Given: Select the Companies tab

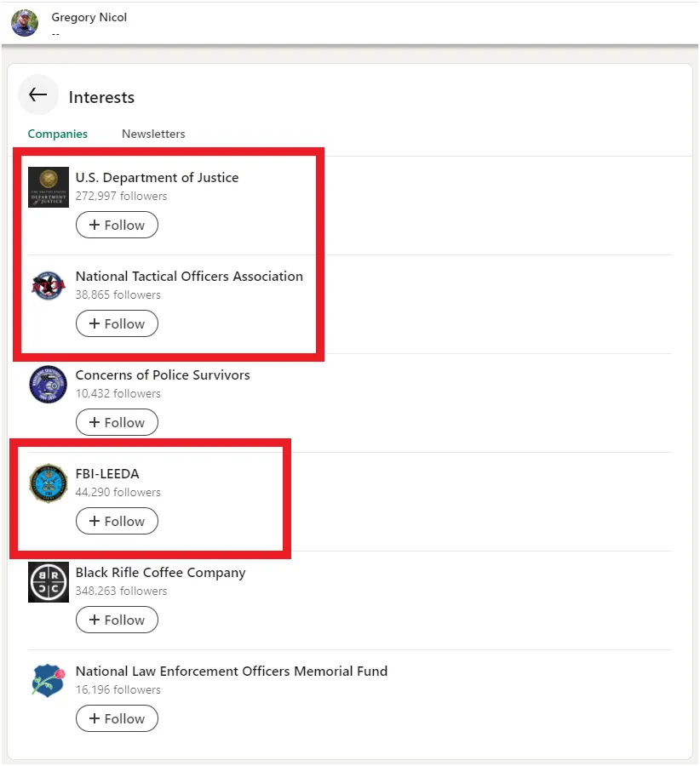Looking at the screenshot, I should (58, 134).
